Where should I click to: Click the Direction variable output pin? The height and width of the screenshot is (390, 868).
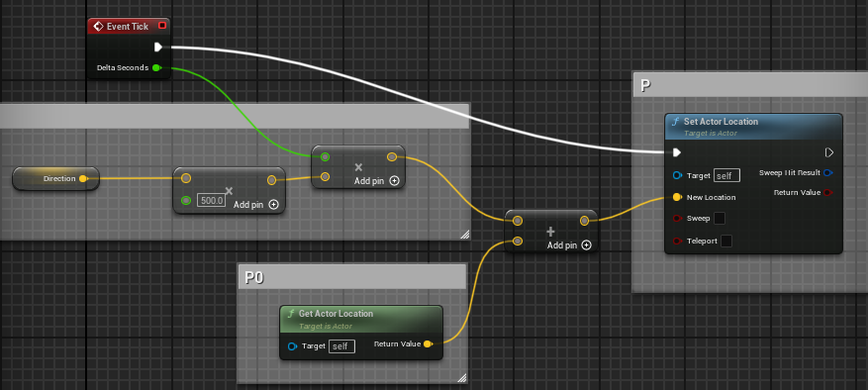pyautogui.click(x=82, y=178)
